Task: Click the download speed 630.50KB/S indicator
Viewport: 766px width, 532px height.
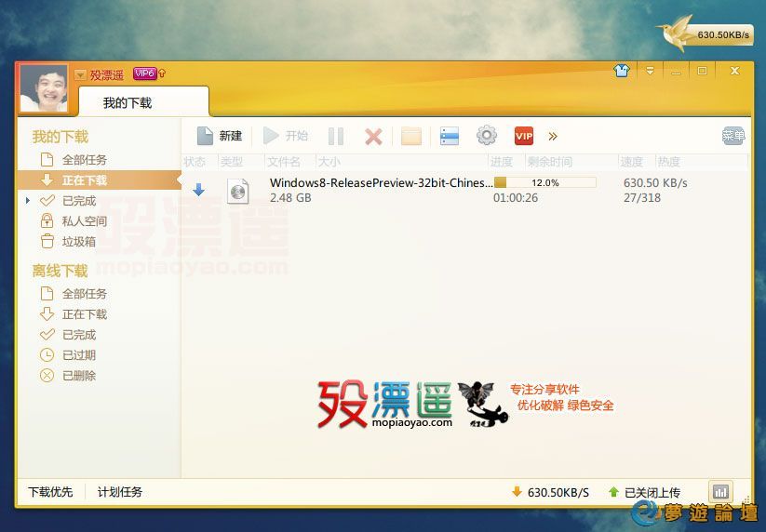Action: 551,492
